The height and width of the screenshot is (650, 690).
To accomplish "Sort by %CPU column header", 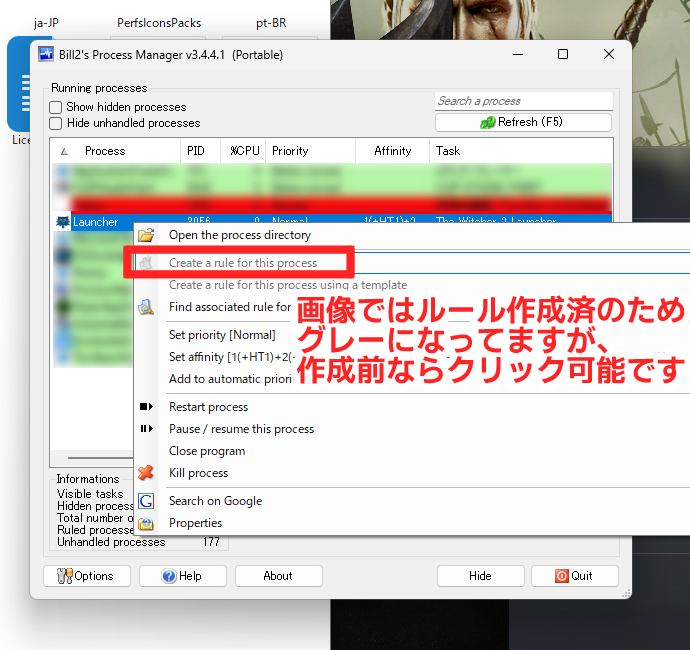I will click(242, 151).
